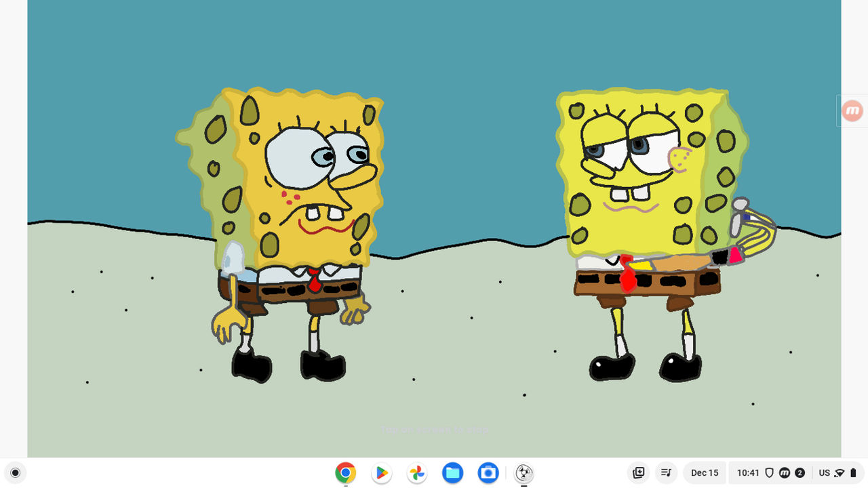This screenshot has height=488, width=868.
Task: Expand the MediBang side handle on the right edge
Action: 852,110
